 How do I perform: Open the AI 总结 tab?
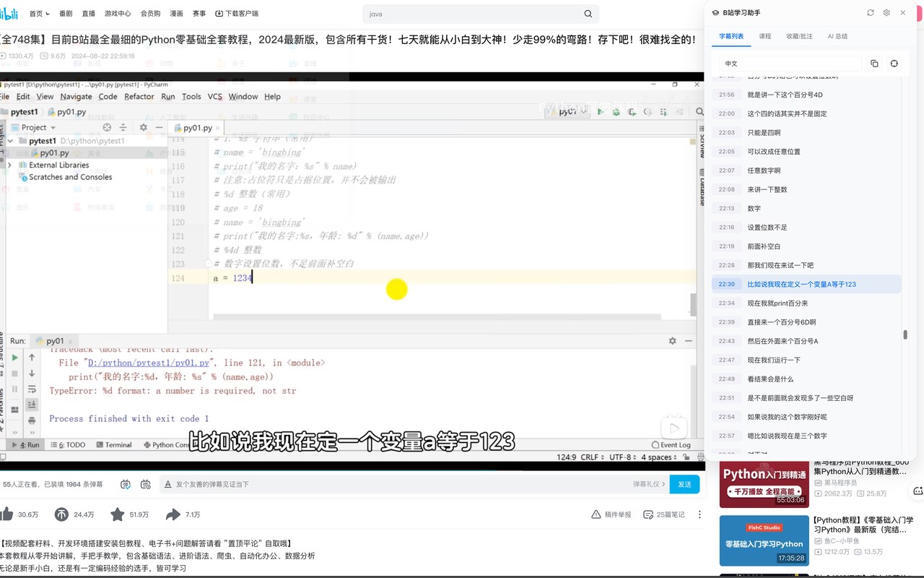click(837, 36)
